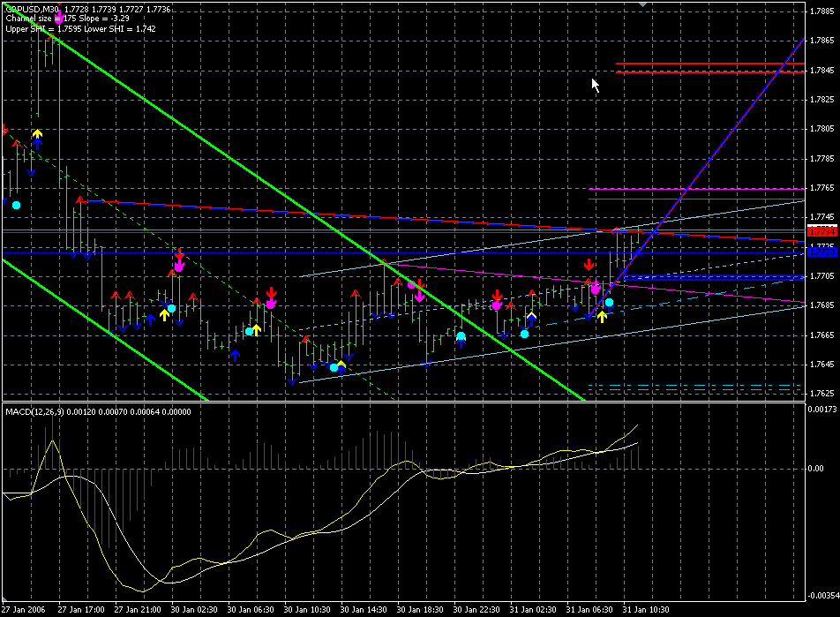The width and height of the screenshot is (840, 617).
Task: Click the blue 1.7720 price tag on axis
Action: point(821,252)
